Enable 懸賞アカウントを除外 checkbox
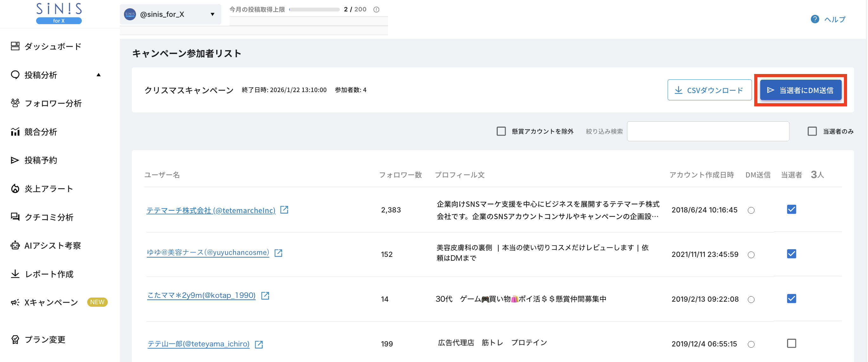 501,131
